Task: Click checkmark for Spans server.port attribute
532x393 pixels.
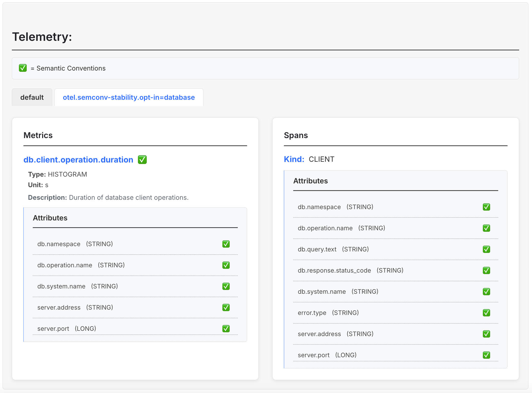Action: [486, 355]
